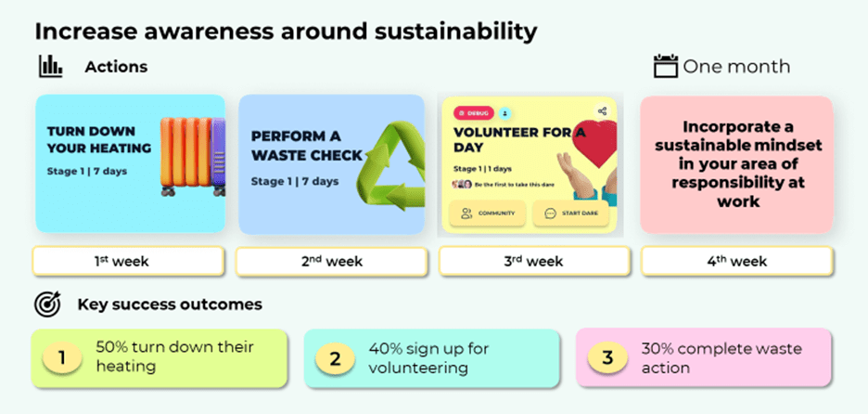Viewport: 868px width, 414px height.
Task: Click the orange radiator heater image
Action: tap(193, 156)
